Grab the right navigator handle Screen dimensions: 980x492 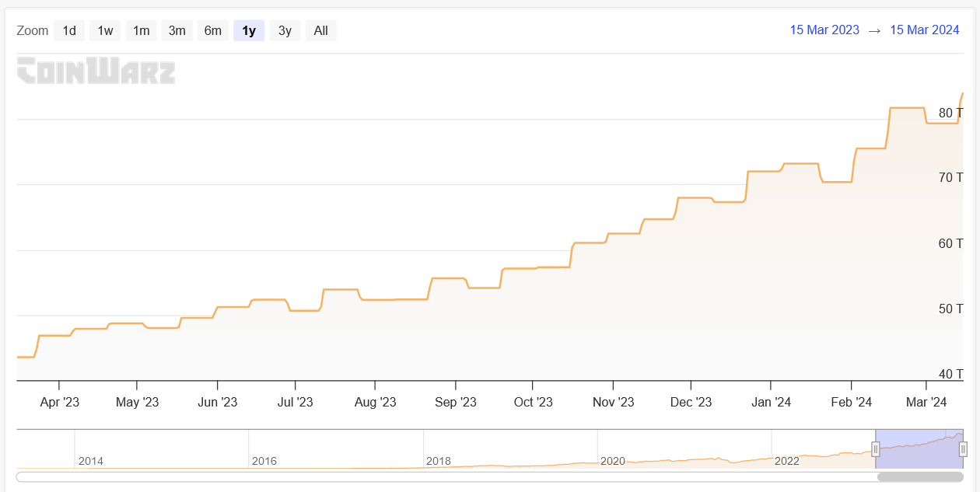click(961, 448)
